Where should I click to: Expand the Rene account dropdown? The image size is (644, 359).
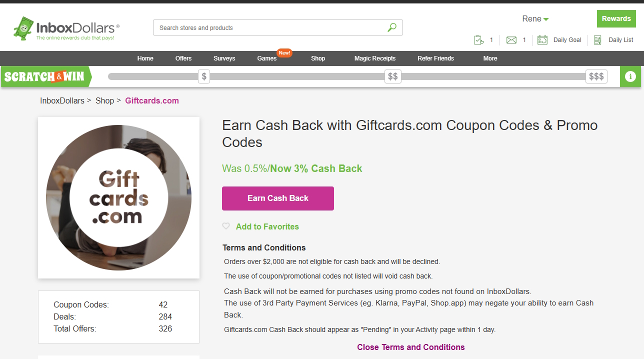coord(535,19)
